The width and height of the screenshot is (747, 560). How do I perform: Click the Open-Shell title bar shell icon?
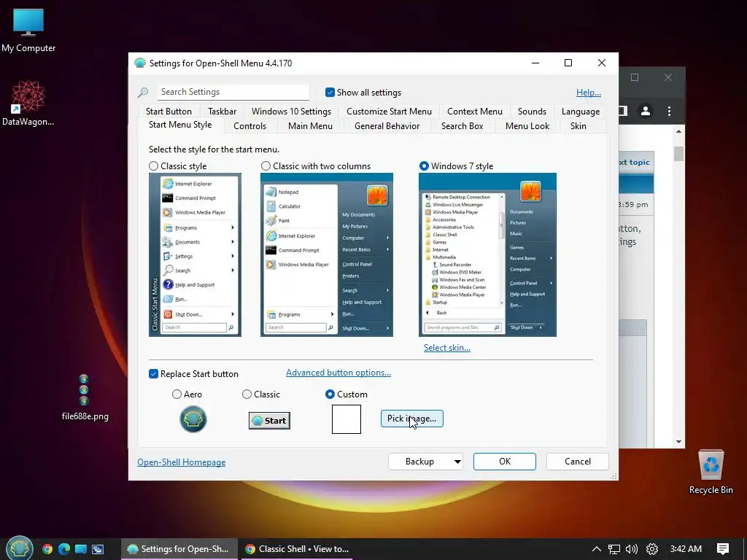[139, 63]
